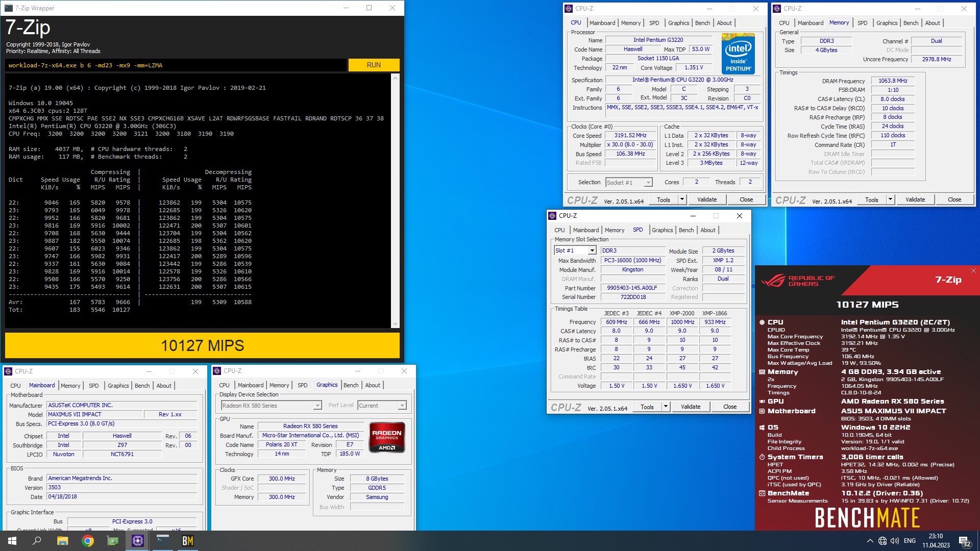
Task: Select the MAXIMUS VII IMPACT model field
Action: 94,414
